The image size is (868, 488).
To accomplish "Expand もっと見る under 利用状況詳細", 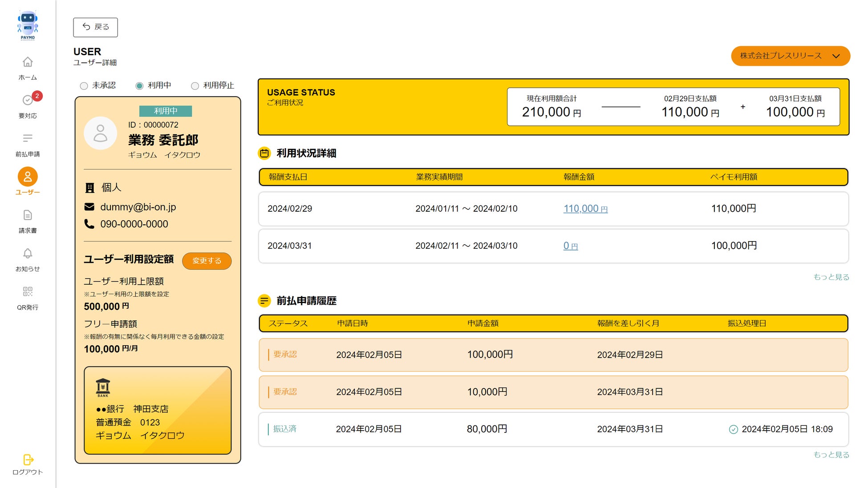I will [x=831, y=277].
